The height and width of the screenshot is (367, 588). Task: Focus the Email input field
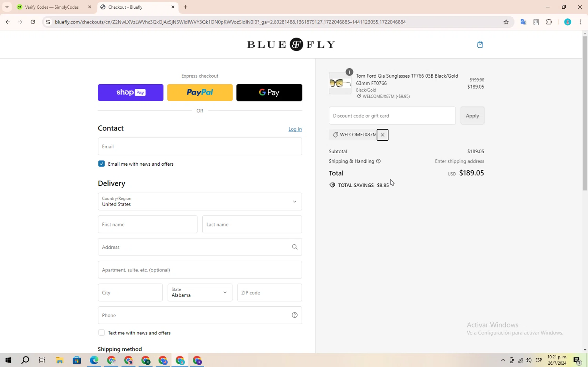click(x=200, y=146)
